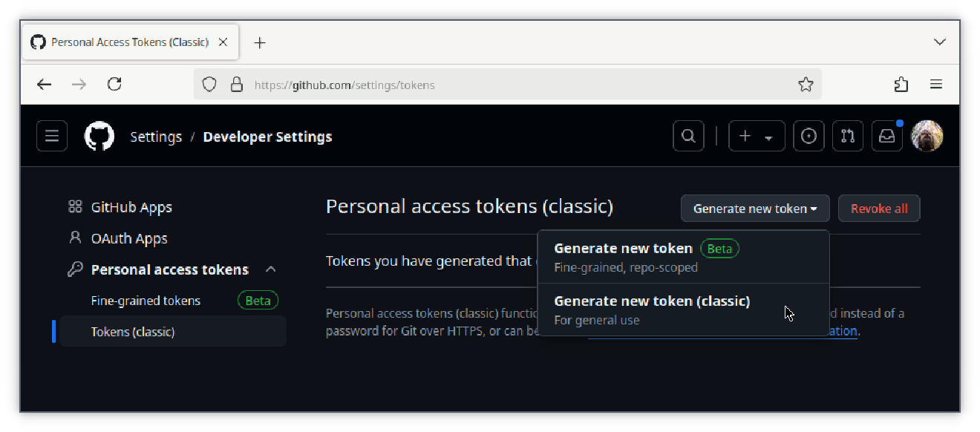Open the issues circle icon in the top bar
980x432 pixels.
pyautogui.click(x=808, y=136)
